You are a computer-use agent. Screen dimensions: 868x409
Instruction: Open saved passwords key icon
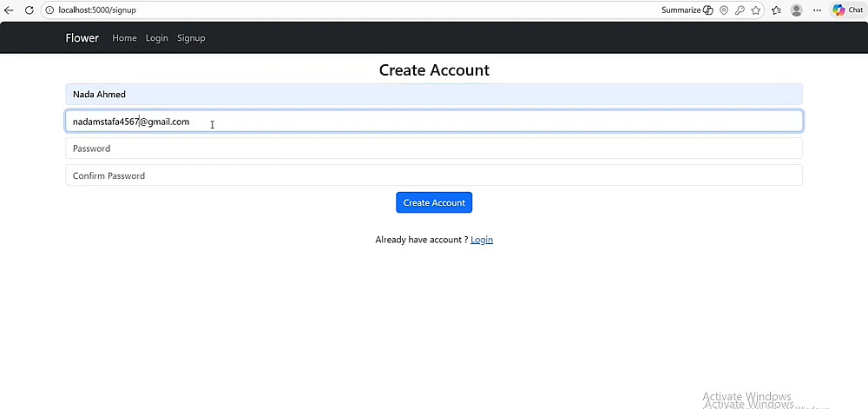pyautogui.click(x=740, y=10)
